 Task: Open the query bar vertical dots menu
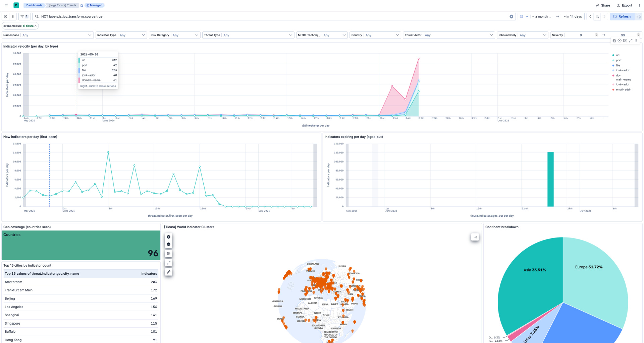(x=13, y=16)
